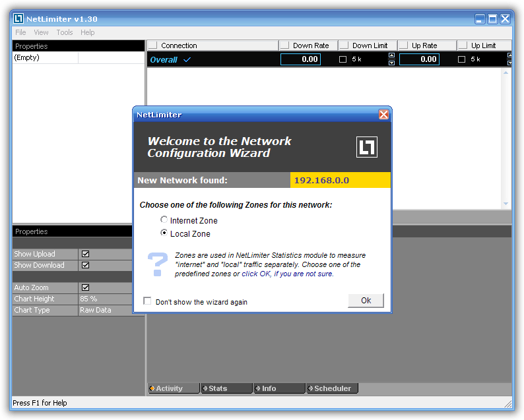
Task: Close the Network Configuration Wizard dialog
Action: coord(383,115)
